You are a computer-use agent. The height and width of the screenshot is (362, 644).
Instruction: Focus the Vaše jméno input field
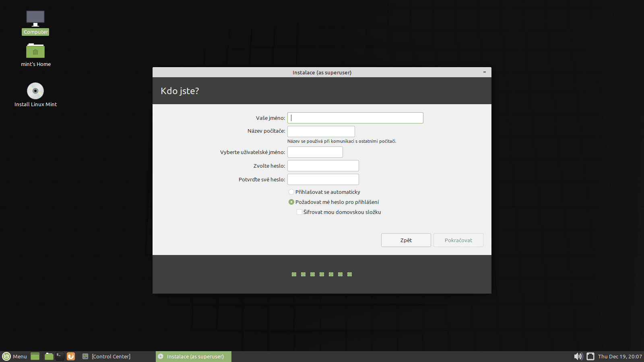coord(355,117)
